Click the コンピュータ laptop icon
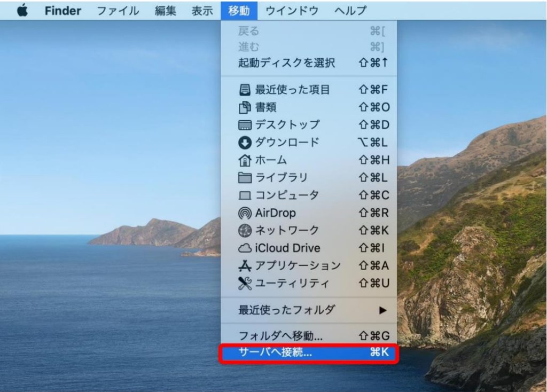Screen dimensions: 547x392 pyautogui.click(x=245, y=195)
